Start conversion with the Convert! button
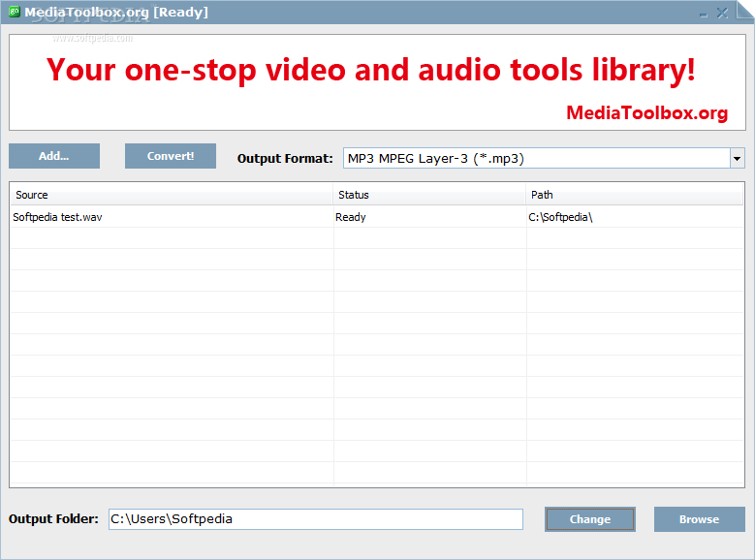Image resolution: width=755 pixels, height=560 pixels. [171, 156]
